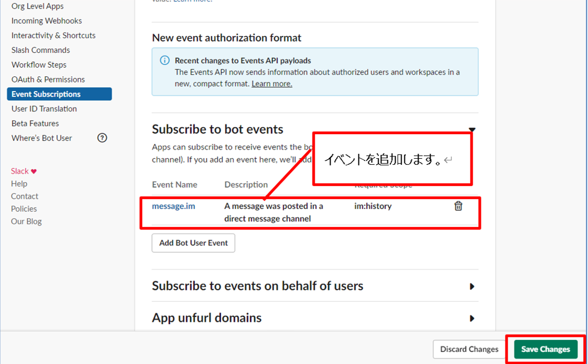588x364 pixels.
Task: Open the message.im event link
Action: [173, 206]
